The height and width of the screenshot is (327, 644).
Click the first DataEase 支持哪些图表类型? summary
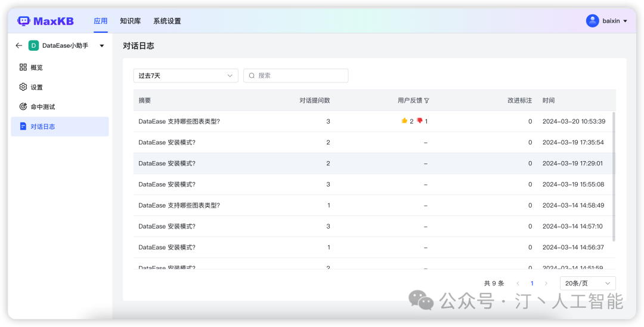pos(179,121)
